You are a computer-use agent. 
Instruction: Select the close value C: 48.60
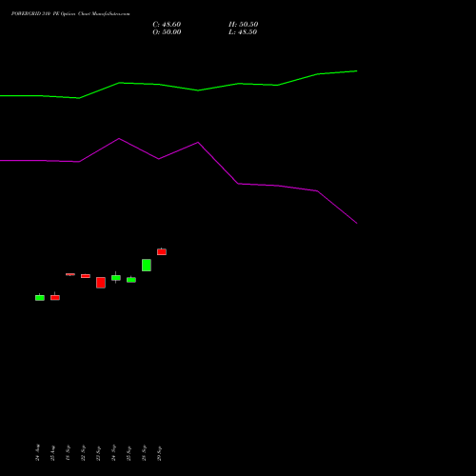point(167,25)
